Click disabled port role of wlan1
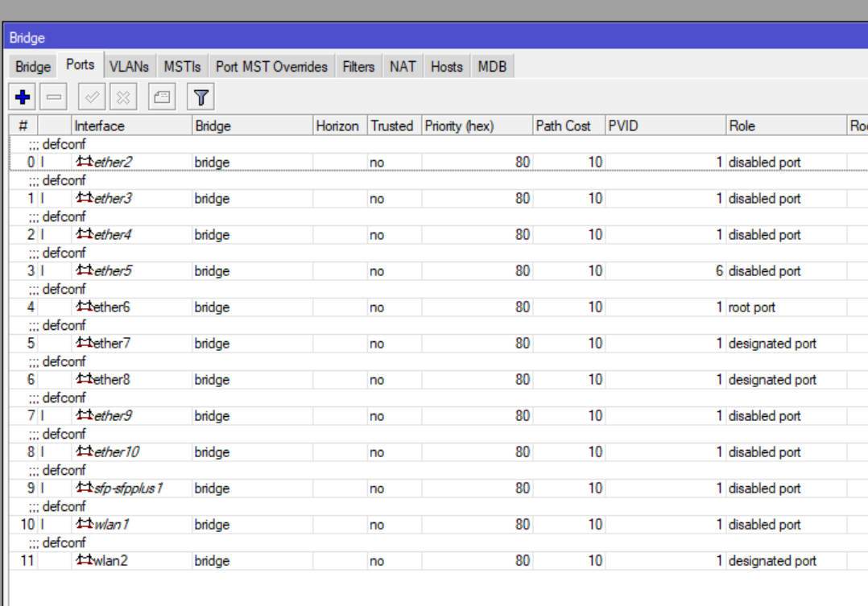Viewport: 868px width, 606px height. point(764,525)
